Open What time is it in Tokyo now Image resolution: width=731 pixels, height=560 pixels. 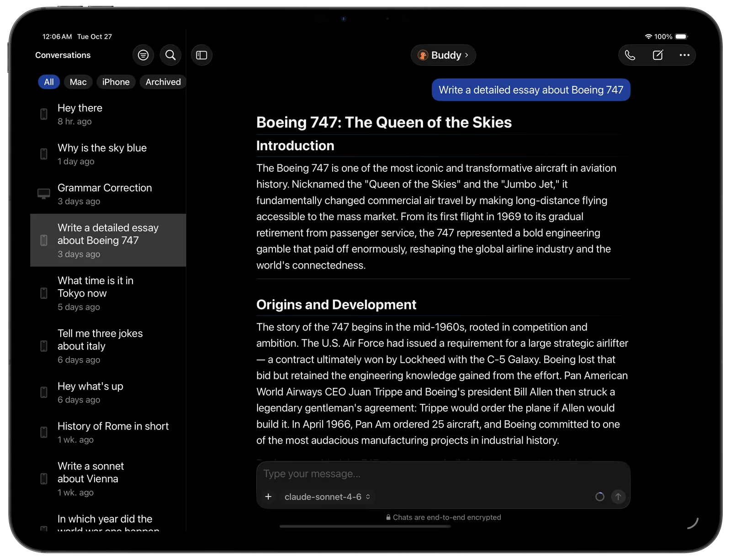(x=108, y=293)
